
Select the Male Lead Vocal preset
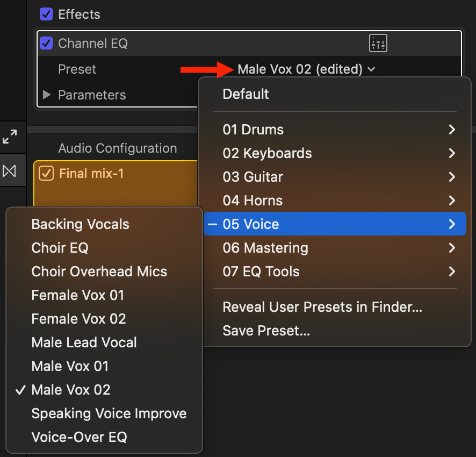tap(84, 342)
